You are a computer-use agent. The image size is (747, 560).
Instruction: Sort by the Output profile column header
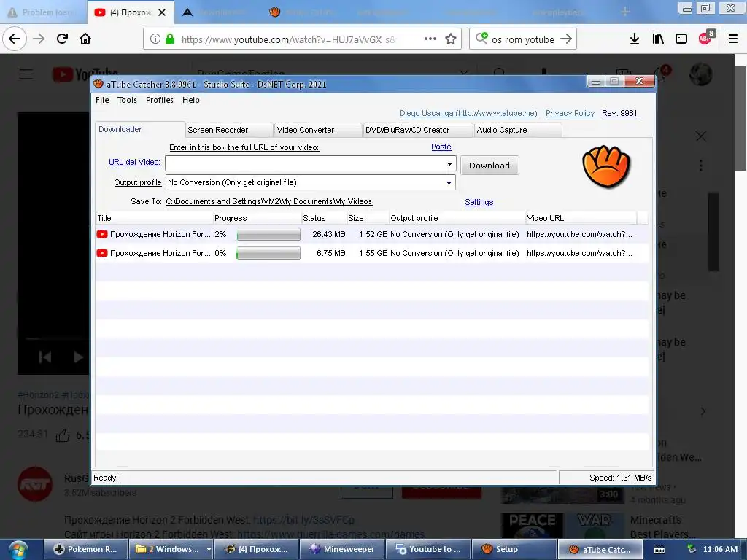[457, 218]
